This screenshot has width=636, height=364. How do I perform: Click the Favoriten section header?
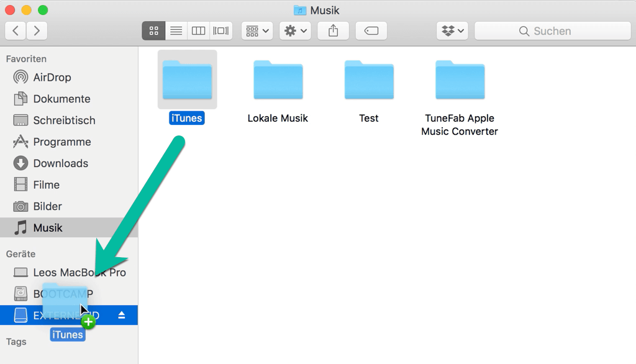click(x=26, y=59)
